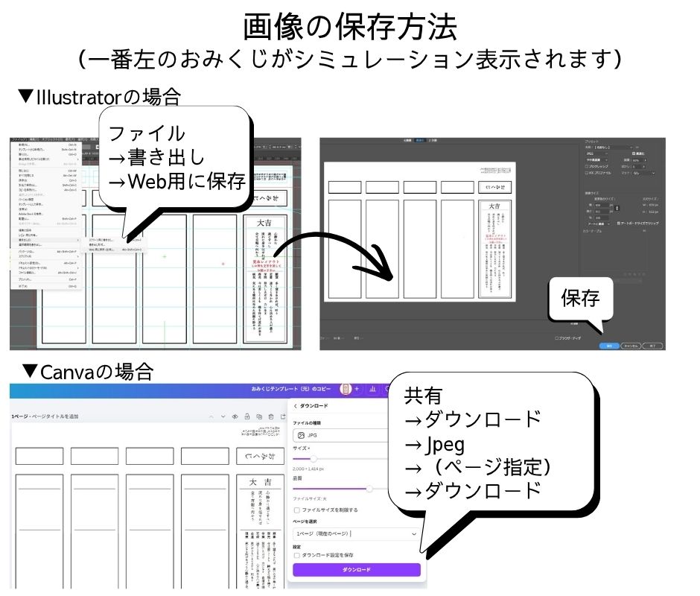Click the 品質 quality slider handle in Canva

tap(370, 487)
